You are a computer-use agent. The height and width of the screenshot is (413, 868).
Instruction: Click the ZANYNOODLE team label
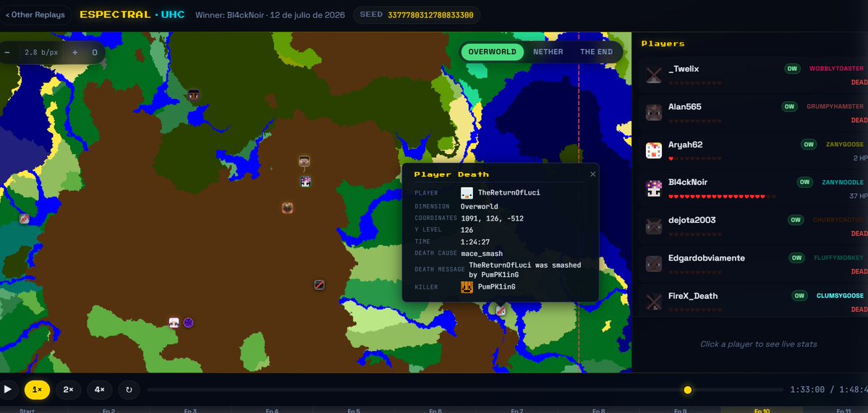pyautogui.click(x=843, y=182)
